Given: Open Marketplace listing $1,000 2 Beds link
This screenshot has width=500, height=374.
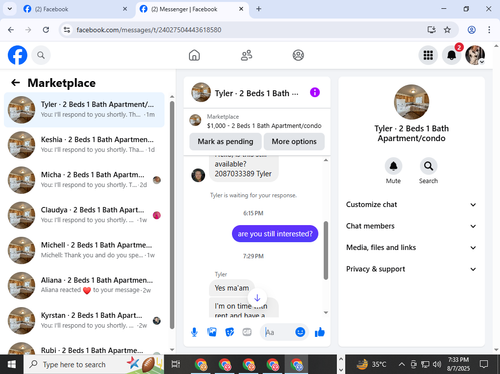Looking at the screenshot, I should click(257, 121).
